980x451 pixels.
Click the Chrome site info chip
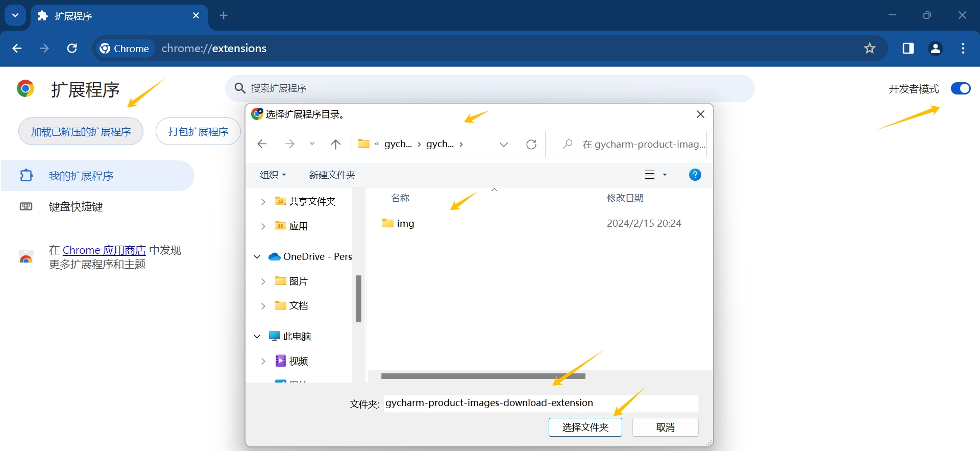125,49
